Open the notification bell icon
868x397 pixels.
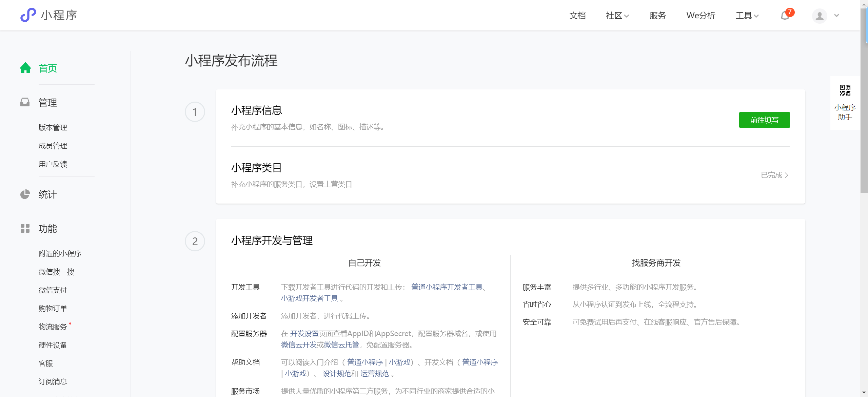(x=785, y=16)
